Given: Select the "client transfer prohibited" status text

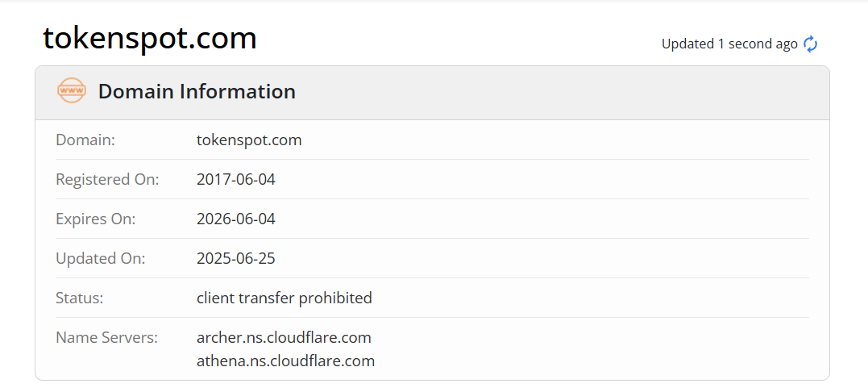Looking at the screenshot, I should click(x=284, y=298).
